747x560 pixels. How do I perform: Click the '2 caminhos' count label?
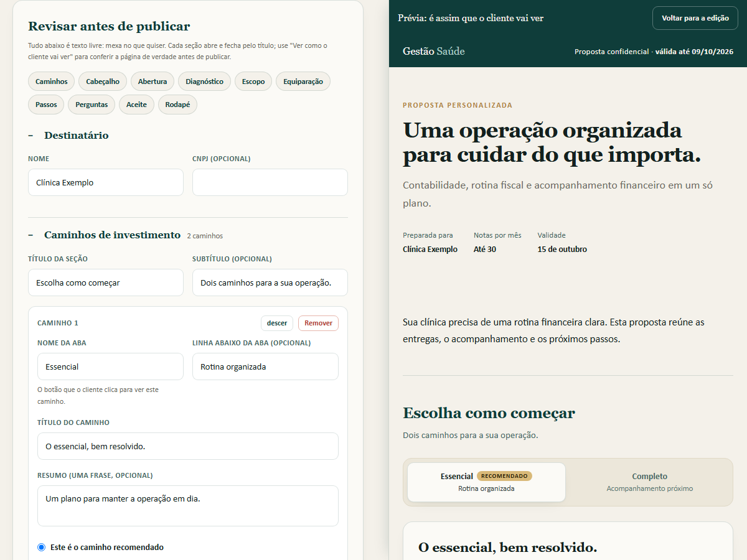click(205, 236)
